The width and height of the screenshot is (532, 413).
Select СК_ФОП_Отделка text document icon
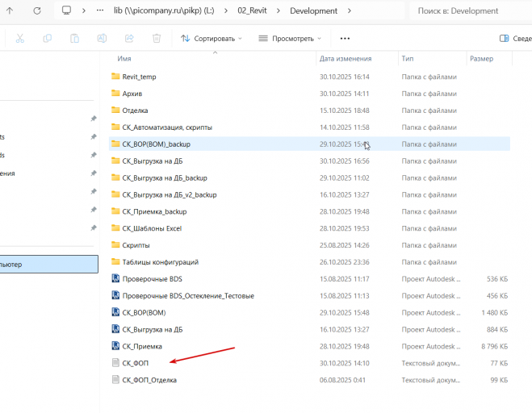pyautogui.click(x=115, y=379)
